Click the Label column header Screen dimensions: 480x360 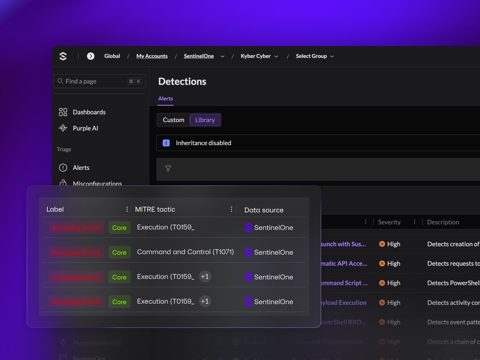pyautogui.click(x=55, y=209)
